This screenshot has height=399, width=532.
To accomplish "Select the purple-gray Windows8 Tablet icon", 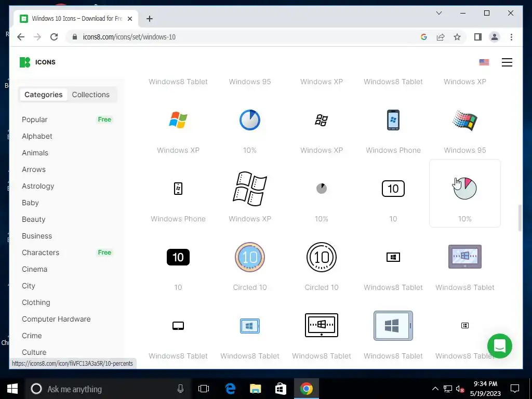I will pos(465,257).
